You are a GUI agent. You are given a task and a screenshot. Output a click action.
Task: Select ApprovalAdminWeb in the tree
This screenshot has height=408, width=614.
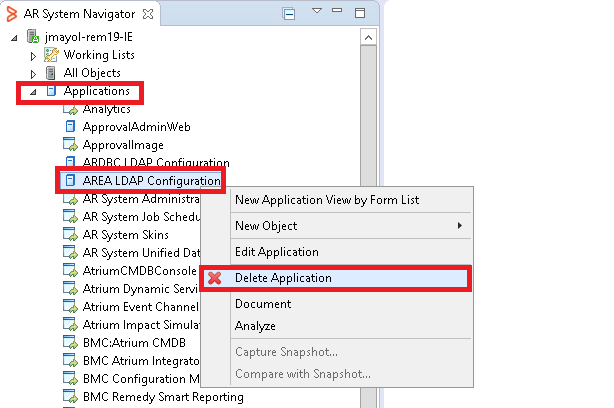[x=137, y=127]
